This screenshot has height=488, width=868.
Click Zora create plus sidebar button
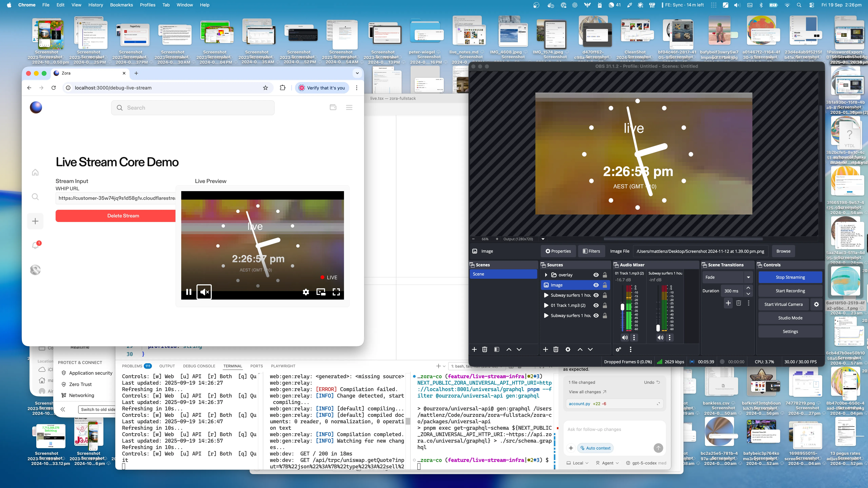[35, 221]
